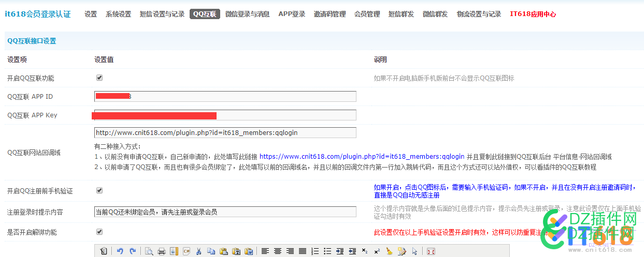644x257 pixels.
Task: Justify text fully in the editor
Action: point(303,251)
